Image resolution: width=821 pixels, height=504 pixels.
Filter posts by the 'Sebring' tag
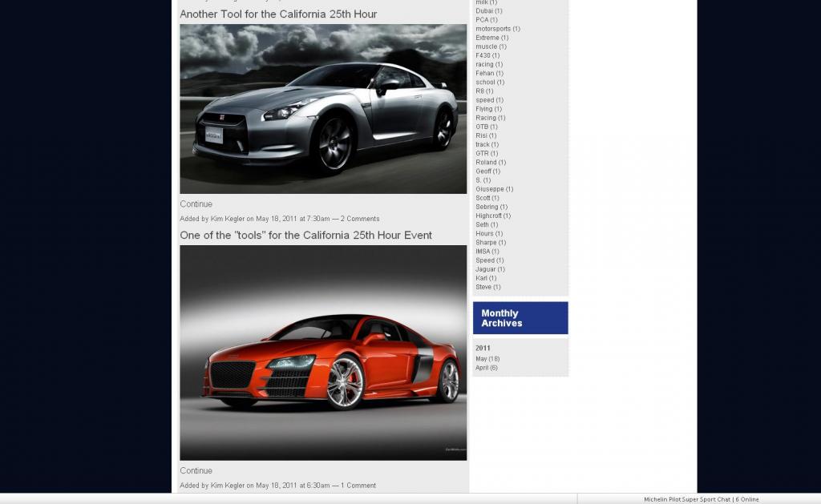coord(486,207)
